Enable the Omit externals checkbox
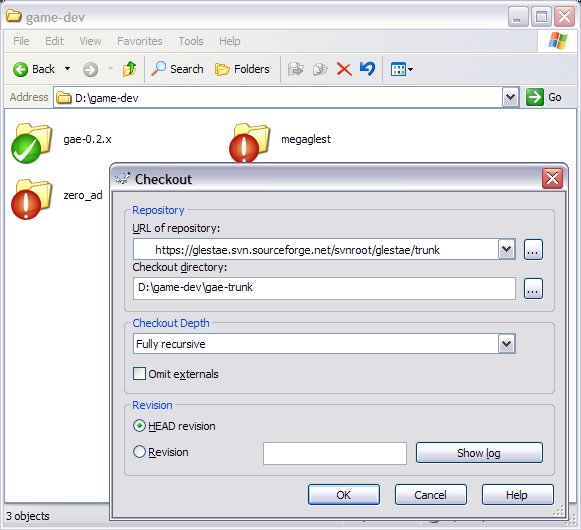Image resolution: width=581 pixels, height=530 pixels. (139, 374)
